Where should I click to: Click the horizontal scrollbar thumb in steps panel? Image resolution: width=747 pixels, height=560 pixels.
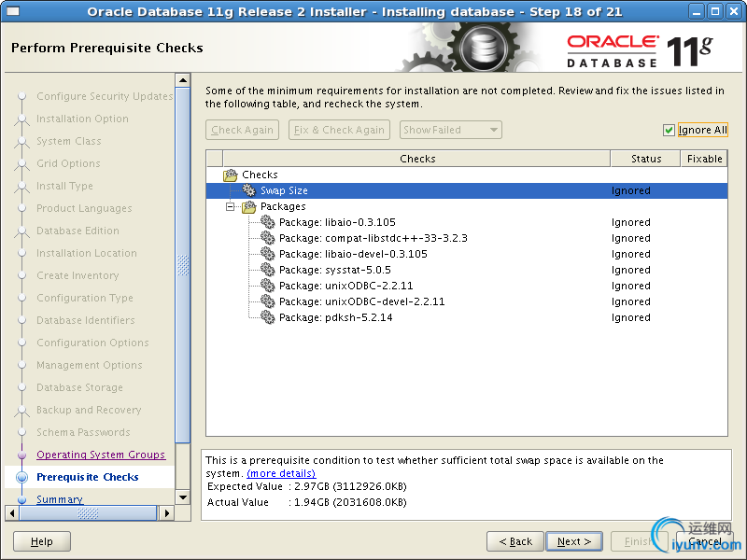pyautogui.click(x=88, y=513)
